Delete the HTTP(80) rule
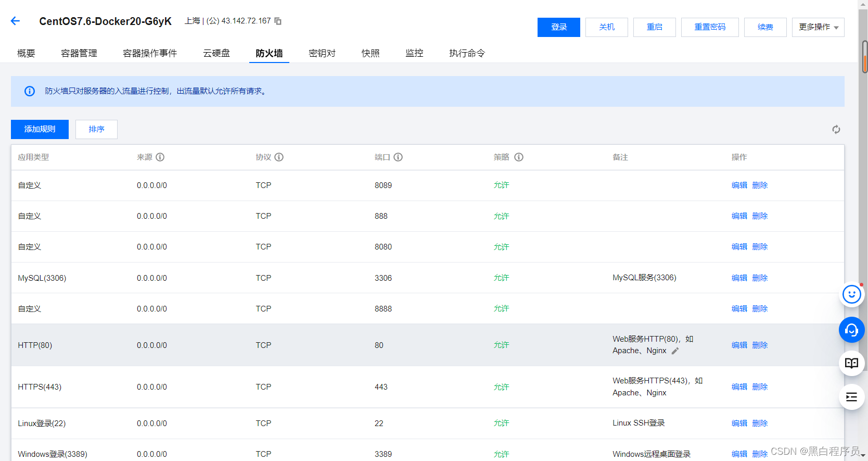The image size is (868, 461). (x=760, y=345)
